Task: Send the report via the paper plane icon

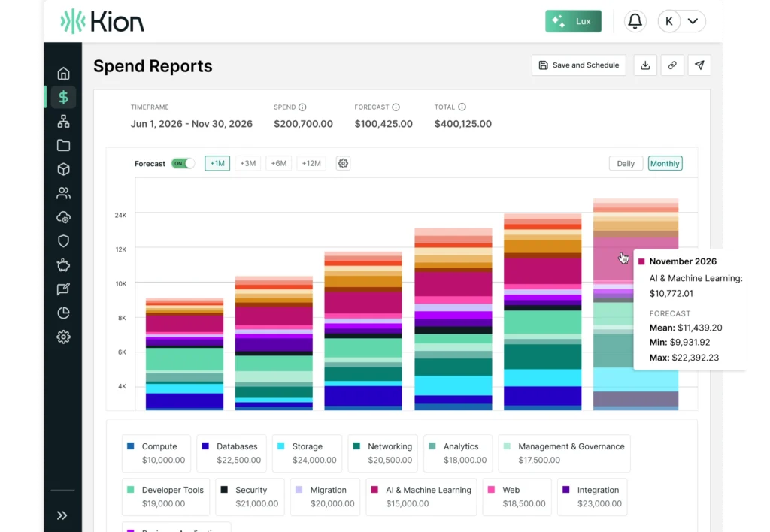Action: pos(699,65)
